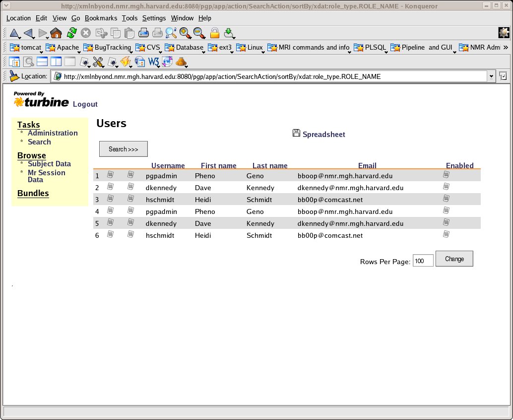Screen dimensions: 513x420
Task: Click the Zoom In magnifier icon
Action: (186, 33)
